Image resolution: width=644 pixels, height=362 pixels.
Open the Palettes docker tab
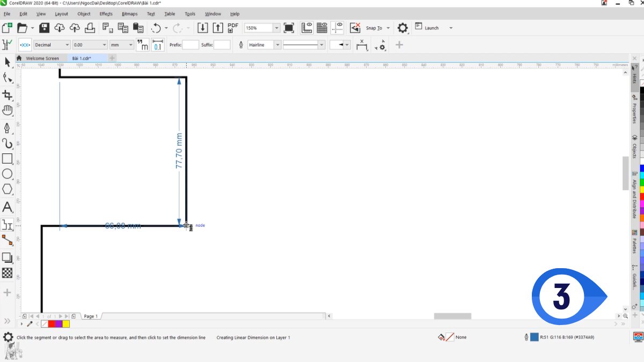pyautogui.click(x=634, y=242)
